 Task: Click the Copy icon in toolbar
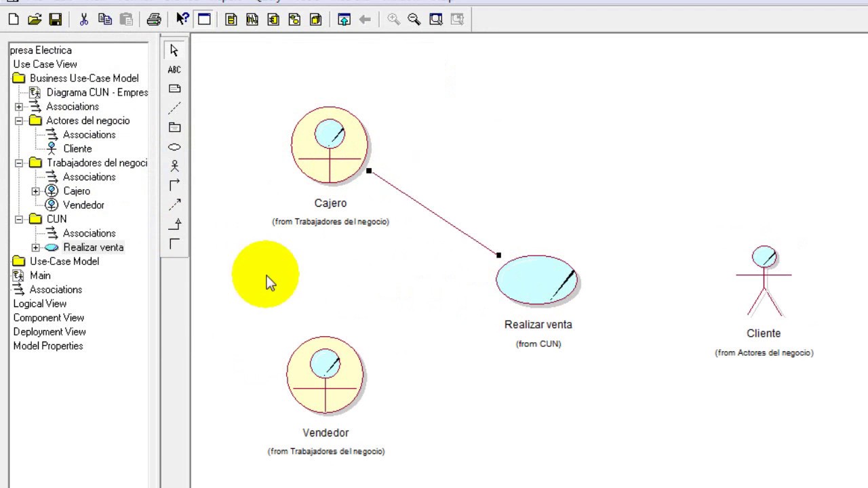coord(105,20)
